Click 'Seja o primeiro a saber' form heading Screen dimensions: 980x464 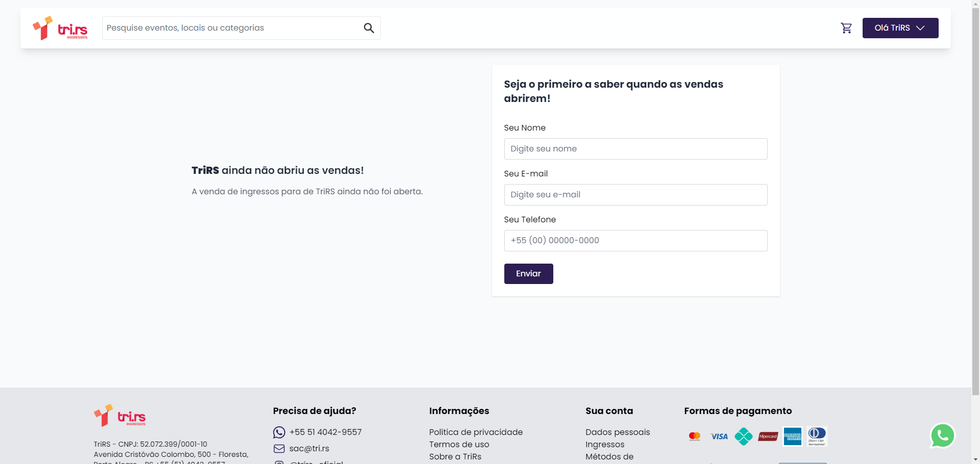(x=614, y=91)
